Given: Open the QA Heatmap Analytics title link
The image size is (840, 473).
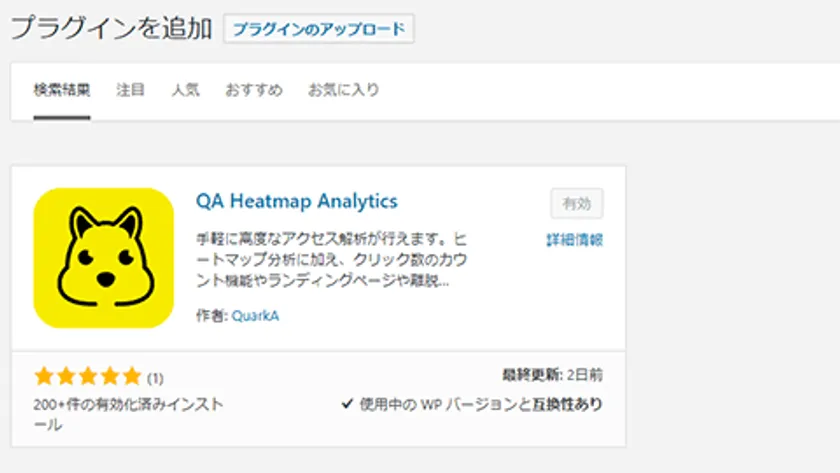Looking at the screenshot, I should 297,201.
